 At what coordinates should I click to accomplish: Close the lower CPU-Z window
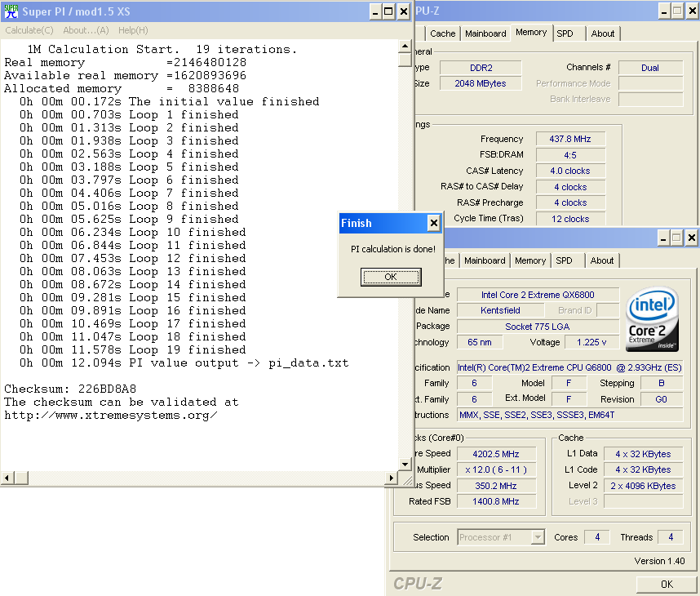pyautogui.click(x=692, y=238)
